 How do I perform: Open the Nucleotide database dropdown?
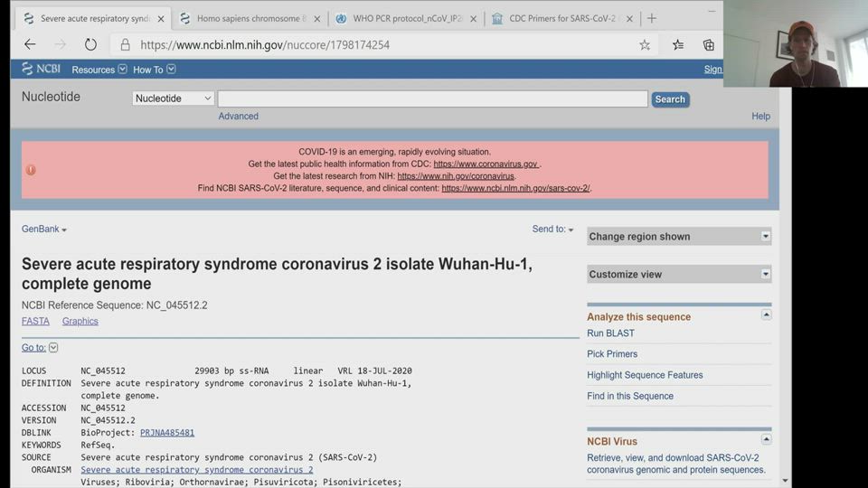(x=173, y=99)
